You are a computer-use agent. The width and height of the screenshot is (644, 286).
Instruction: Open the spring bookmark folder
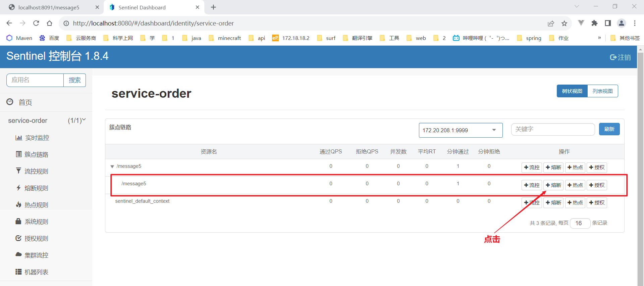pos(529,38)
